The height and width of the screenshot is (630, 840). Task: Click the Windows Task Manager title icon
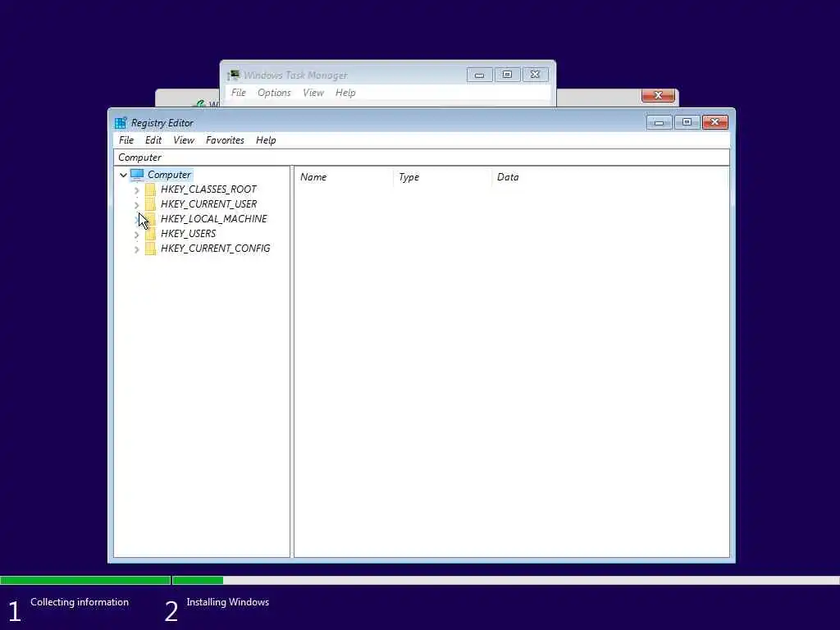[x=234, y=75]
